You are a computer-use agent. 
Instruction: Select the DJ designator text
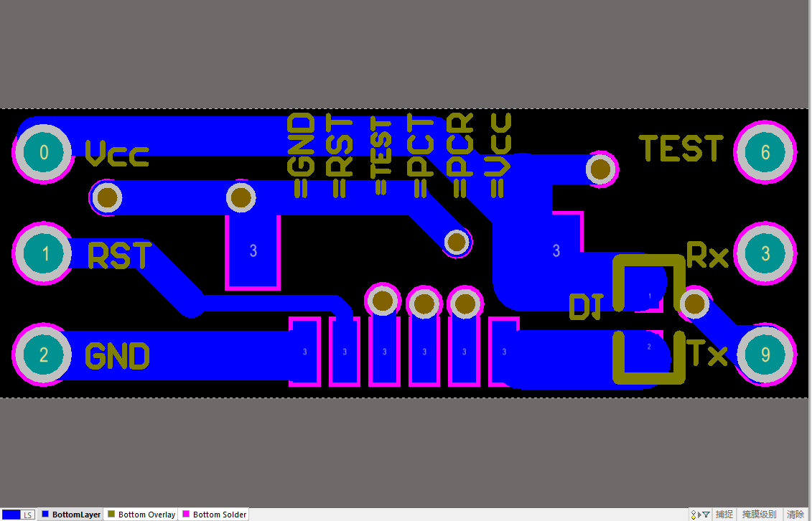coord(584,307)
